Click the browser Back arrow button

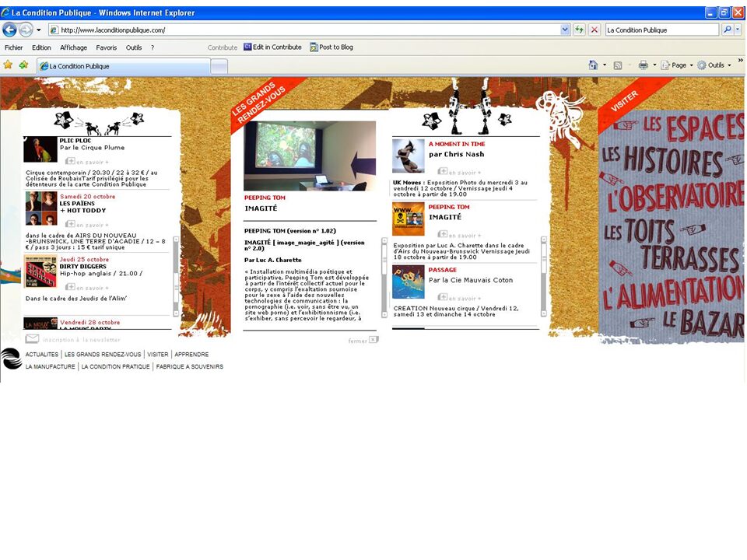tap(9, 30)
